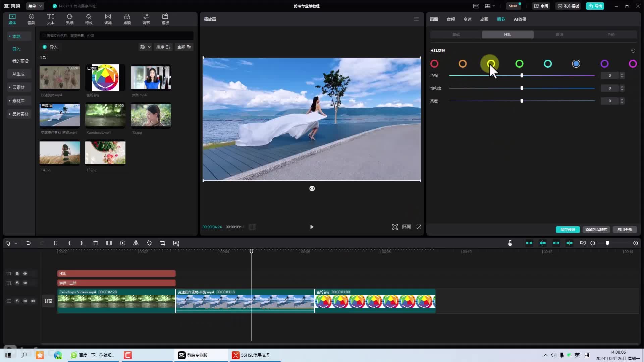
Task: Toggle auto snapping in timeline
Action: point(543,243)
